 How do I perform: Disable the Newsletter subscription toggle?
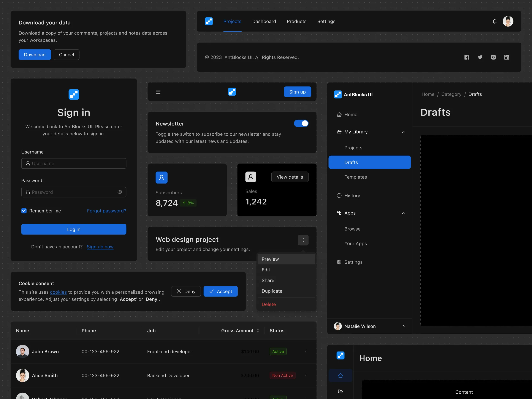tap(301, 123)
